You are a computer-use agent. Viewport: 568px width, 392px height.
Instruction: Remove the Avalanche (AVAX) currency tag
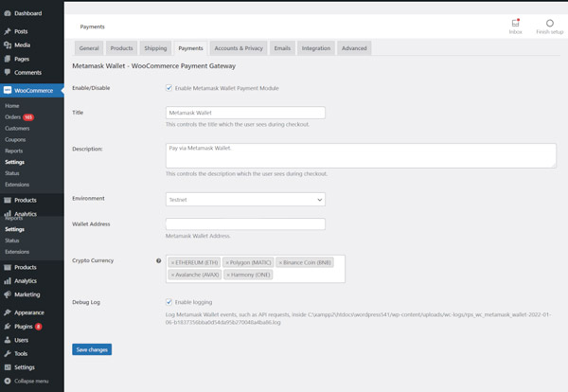click(x=173, y=275)
